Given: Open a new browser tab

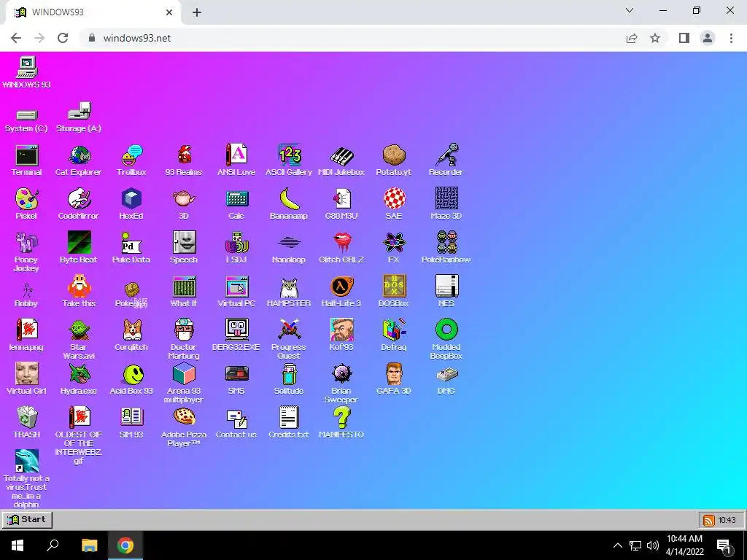Looking at the screenshot, I should 197,12.
